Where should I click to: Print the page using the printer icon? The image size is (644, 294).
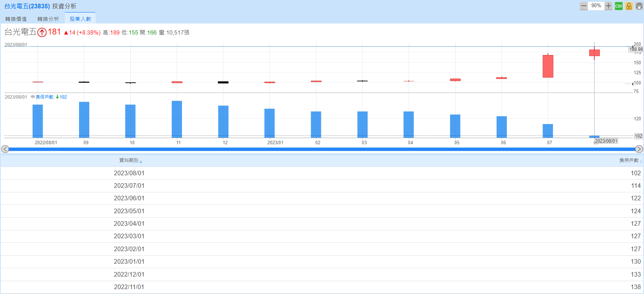[x=639, y=6]
